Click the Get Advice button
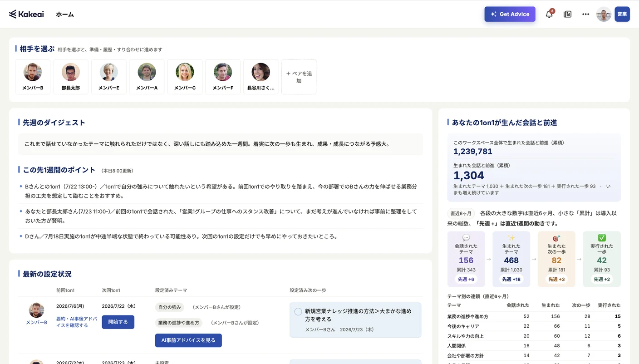Screen dimensions: 639x364 [x=510, y=14]
